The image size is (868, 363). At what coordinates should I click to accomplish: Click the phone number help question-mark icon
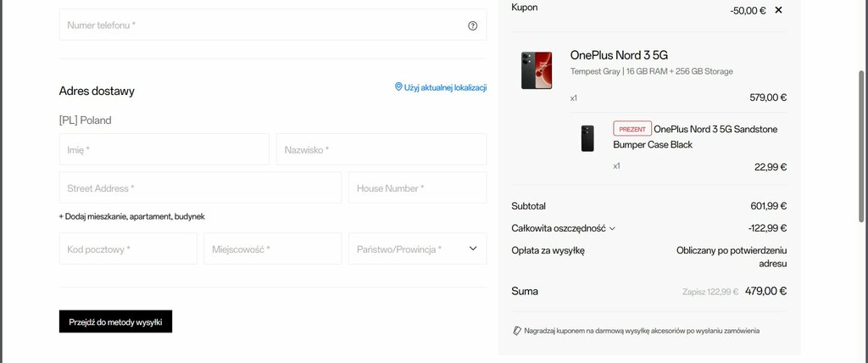point(472,25)
